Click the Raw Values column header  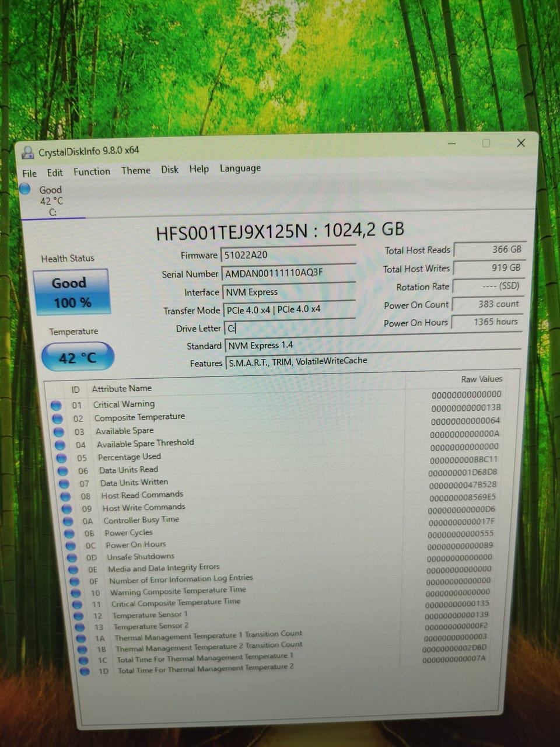(x=482, y=379)
